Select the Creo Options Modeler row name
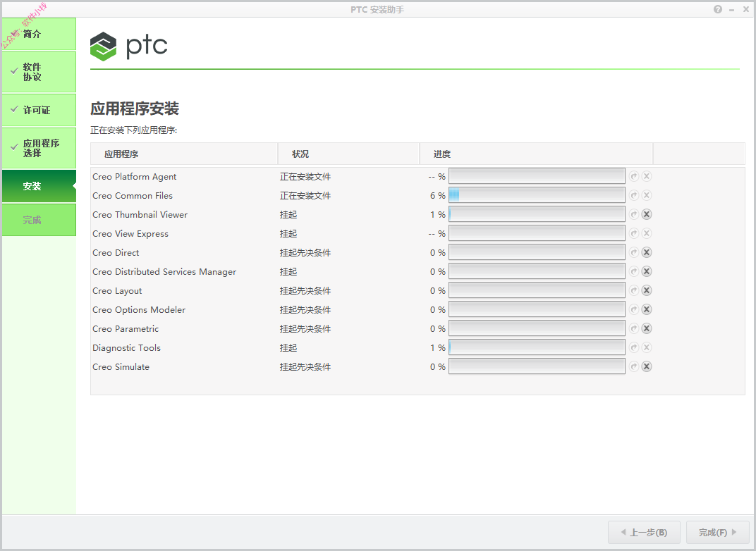Viewport: 756px width, 551px height. 139,310
